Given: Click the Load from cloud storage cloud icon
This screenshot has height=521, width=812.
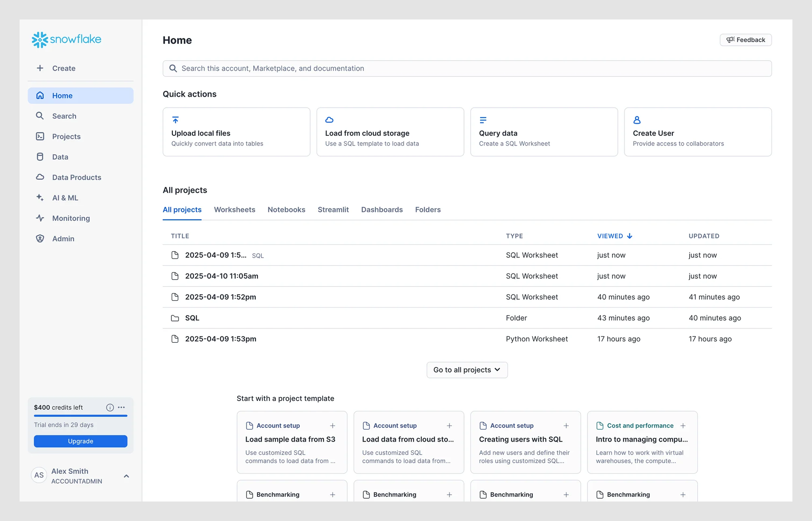Looking at the screenshot, I should click(x=329, y=120).
